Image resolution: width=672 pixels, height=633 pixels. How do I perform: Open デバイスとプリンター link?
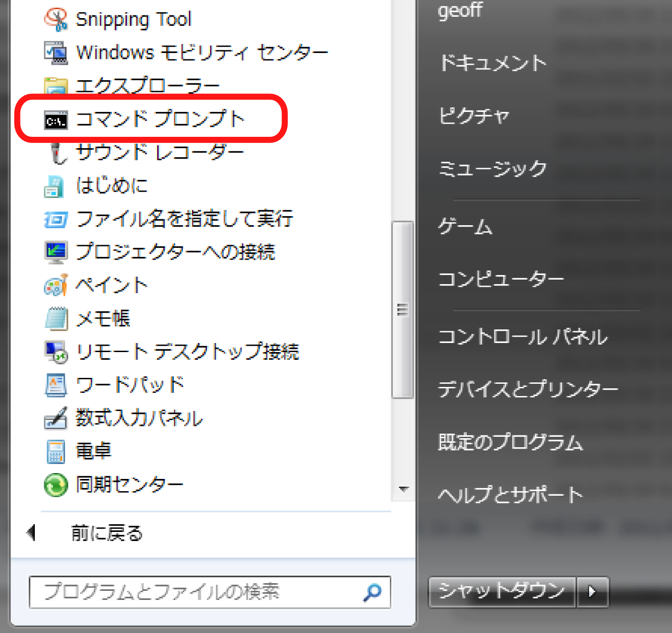point(528,390)
